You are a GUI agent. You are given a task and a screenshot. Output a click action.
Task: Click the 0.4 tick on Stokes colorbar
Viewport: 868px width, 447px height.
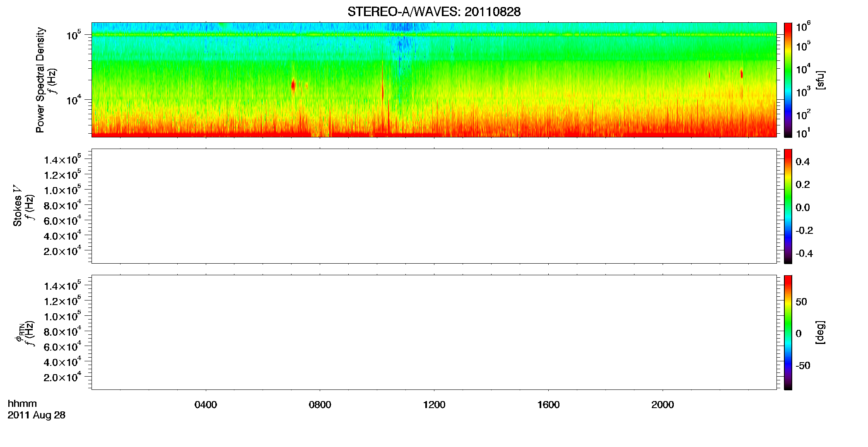[x=803, y=162]
